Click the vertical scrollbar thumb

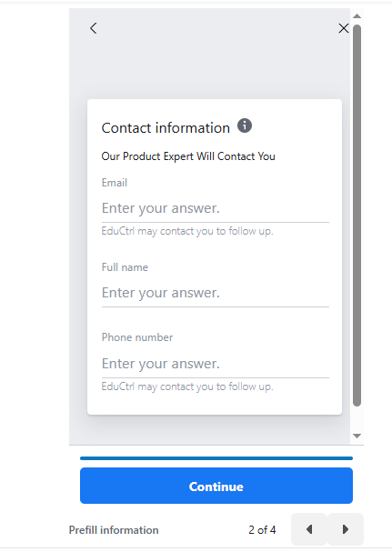click(x=357, y=216)
